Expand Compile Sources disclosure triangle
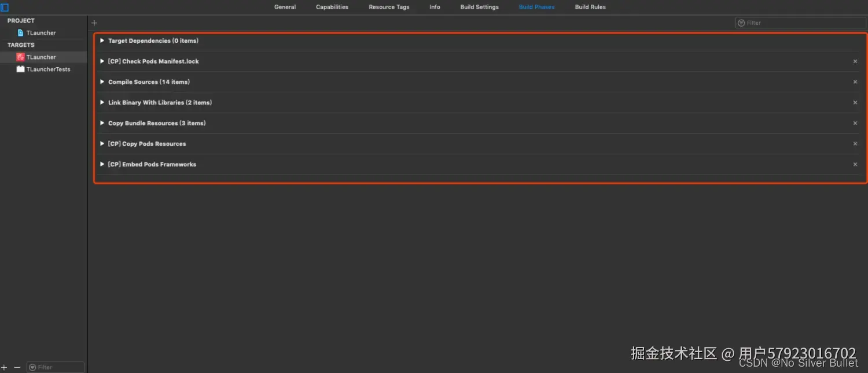Viewport: 868px width, 373px height. [102, 82]
